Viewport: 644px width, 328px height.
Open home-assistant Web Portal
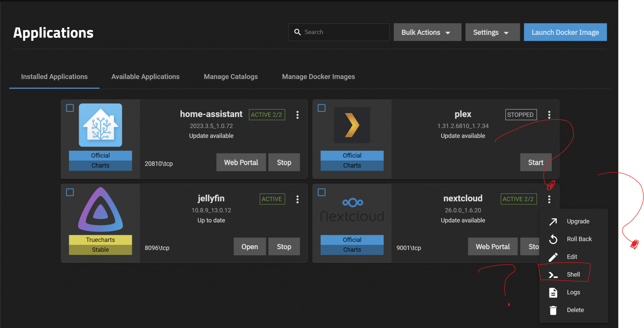(241, 162)
